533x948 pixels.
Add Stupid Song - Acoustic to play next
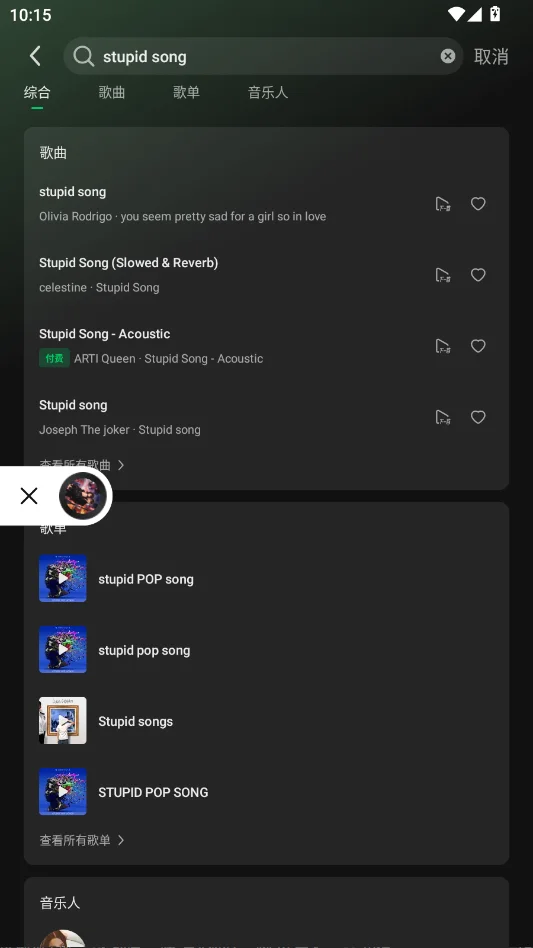point(443,346)
